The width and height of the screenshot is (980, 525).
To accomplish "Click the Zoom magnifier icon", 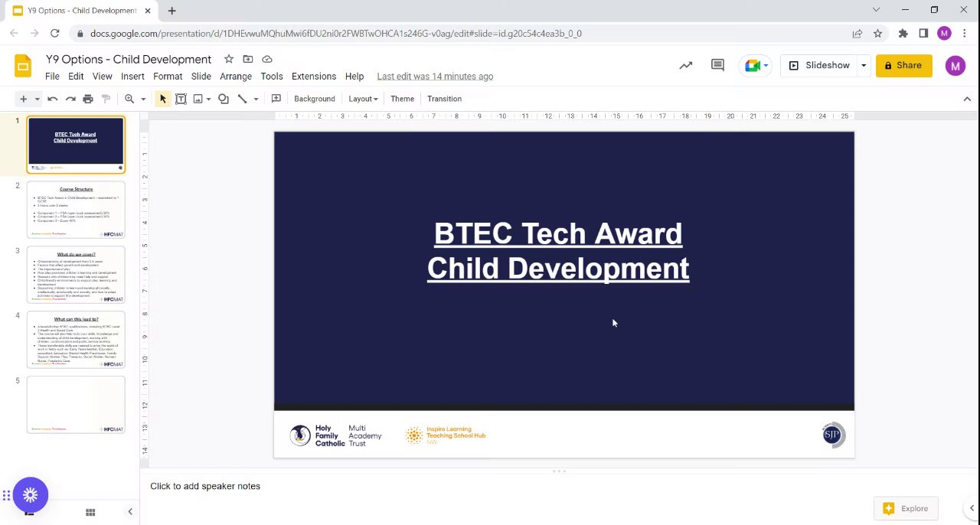I will (x=129, y=99).
